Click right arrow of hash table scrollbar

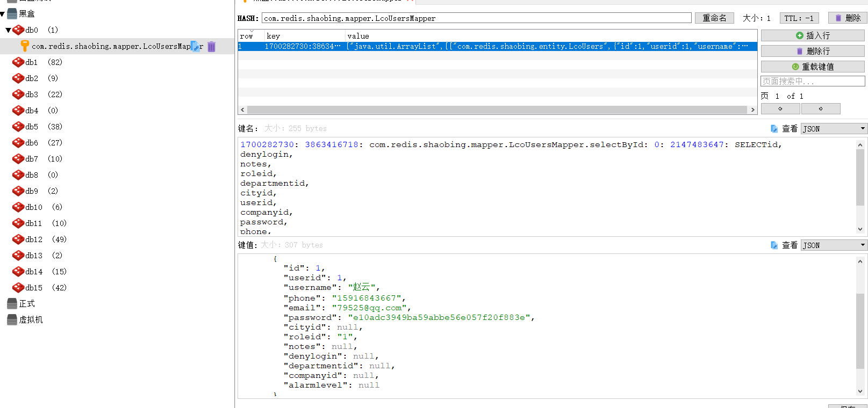click(753, 110)
